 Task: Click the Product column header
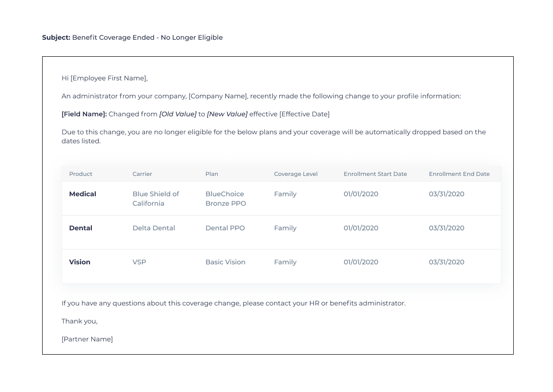(80, 174)
